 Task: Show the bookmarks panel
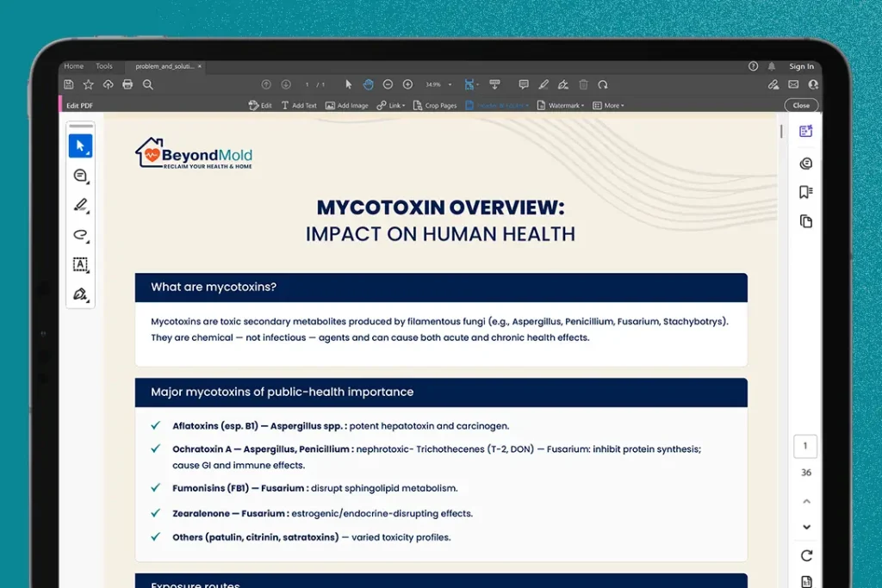coord(806,192)
